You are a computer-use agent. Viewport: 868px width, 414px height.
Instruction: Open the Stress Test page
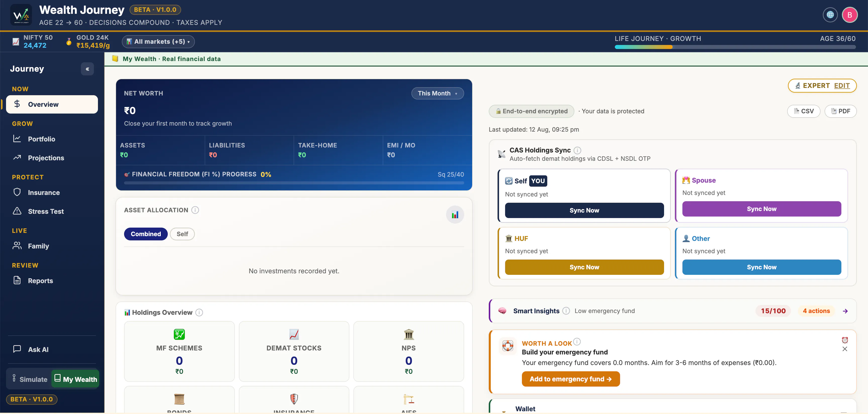(x=52, y=211)
